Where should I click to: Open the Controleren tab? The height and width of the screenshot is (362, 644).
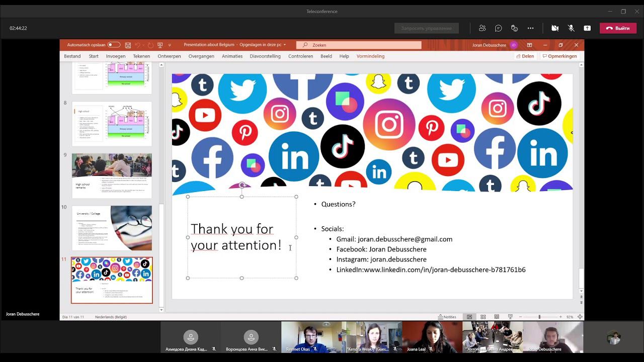[301, 56]
